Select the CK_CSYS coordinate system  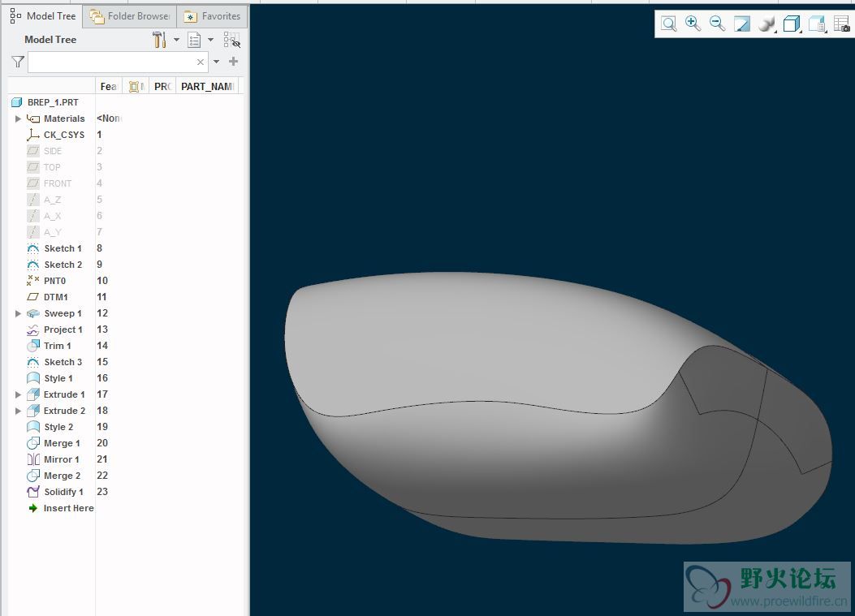pos(64,135)
